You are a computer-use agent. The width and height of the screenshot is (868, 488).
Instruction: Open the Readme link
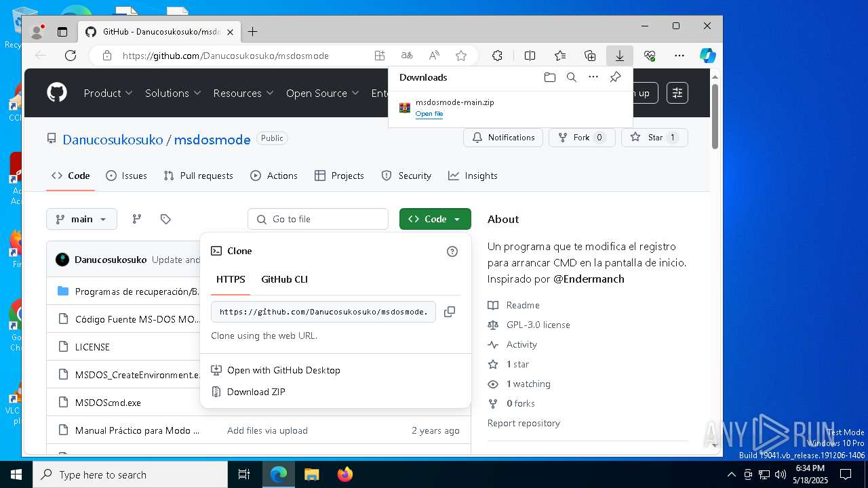tap(523, 305)
